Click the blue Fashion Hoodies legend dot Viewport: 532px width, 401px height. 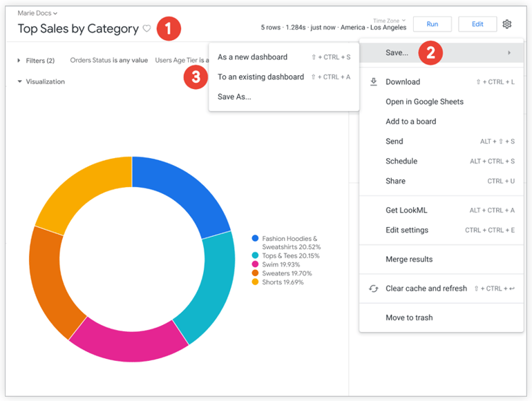(x=255, y=238)
